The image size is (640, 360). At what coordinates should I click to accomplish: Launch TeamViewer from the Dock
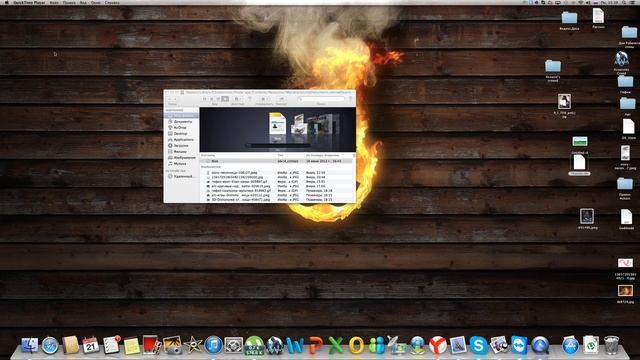[519, 345]
